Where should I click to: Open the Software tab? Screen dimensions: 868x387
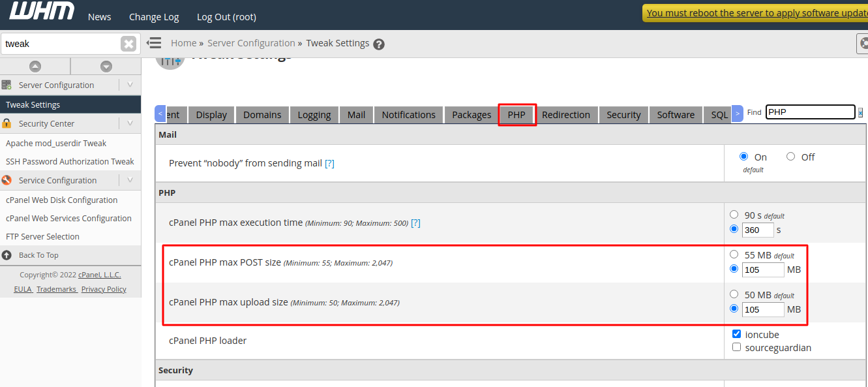pos(676,115)
